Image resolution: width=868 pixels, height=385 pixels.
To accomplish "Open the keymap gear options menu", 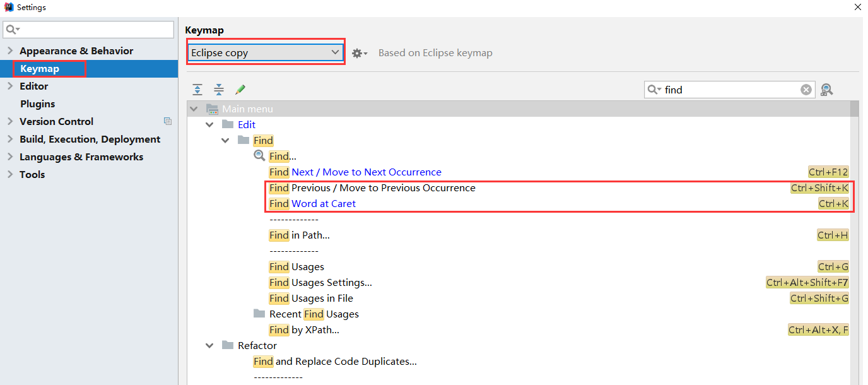I will click(x=360, y=53).
